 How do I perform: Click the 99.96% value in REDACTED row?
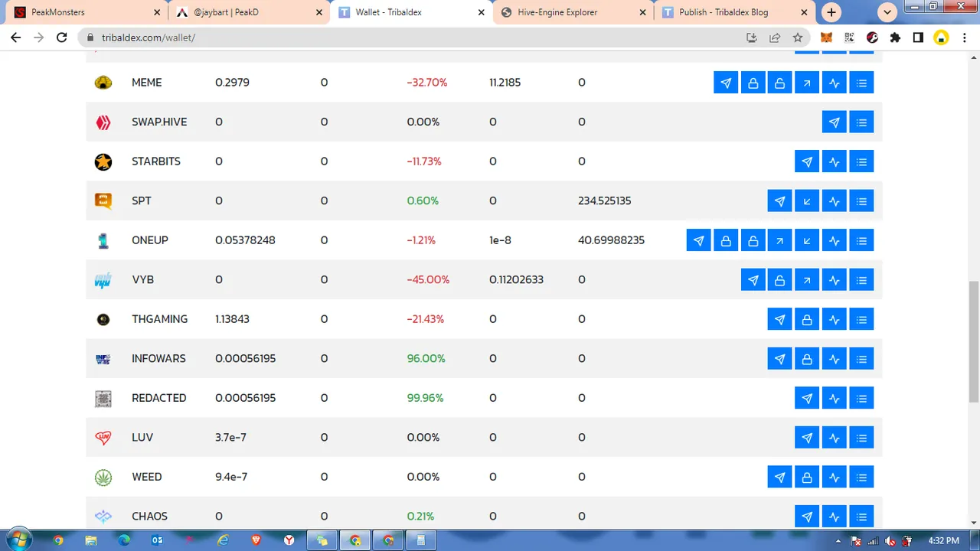pos(425,398)
